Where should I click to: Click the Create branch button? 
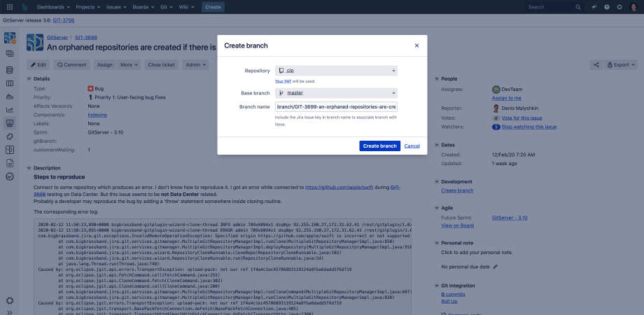point(379,146)
